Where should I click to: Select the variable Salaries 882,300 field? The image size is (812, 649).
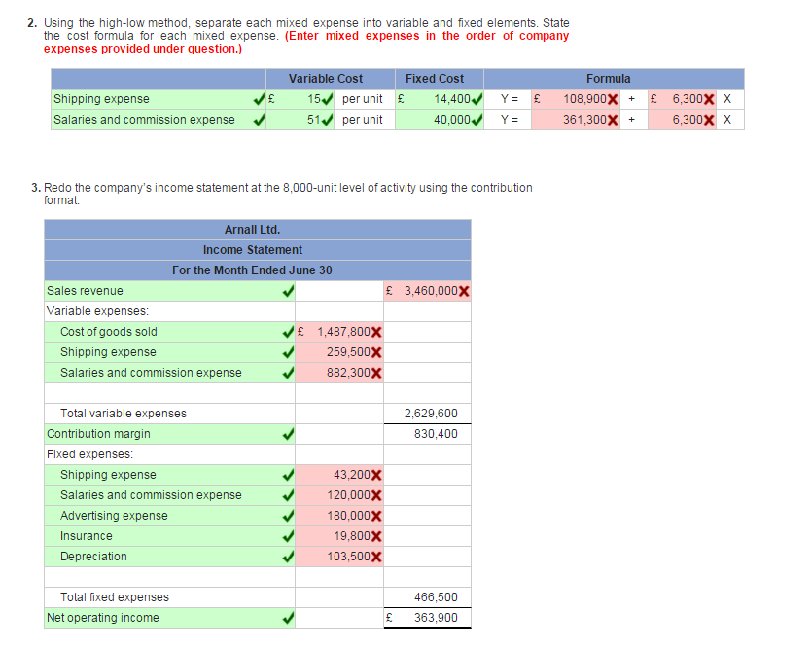pos(339,373)
